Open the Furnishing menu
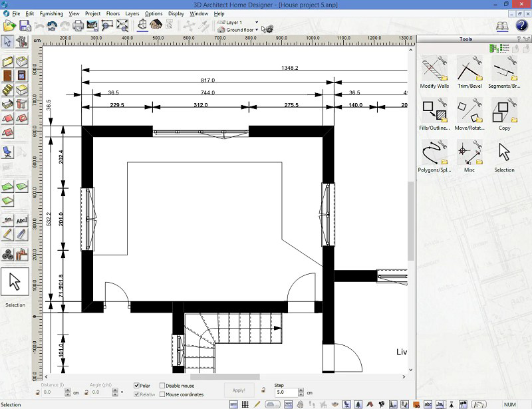The width and height of the screenshot is (532, 409). [x=51, y=13]
